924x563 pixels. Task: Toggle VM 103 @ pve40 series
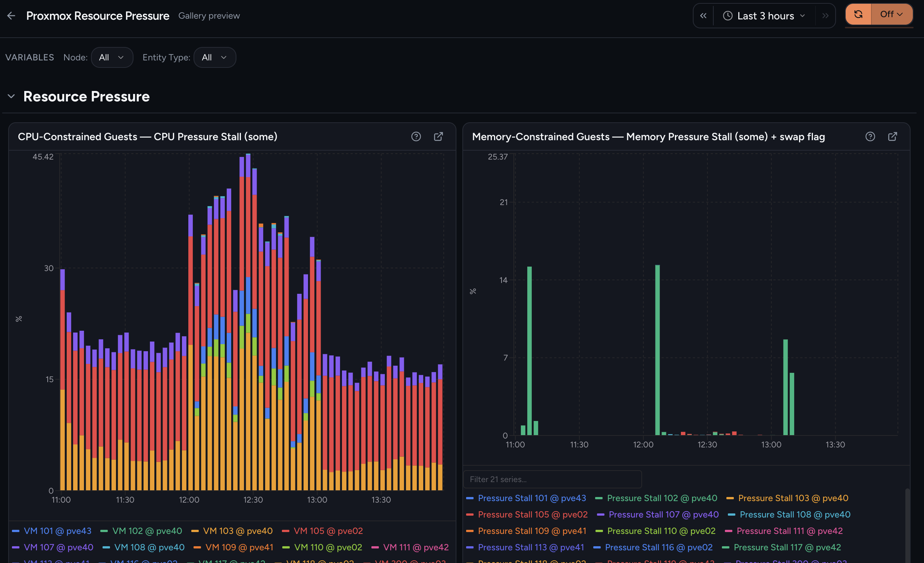(x=232, y=531)
